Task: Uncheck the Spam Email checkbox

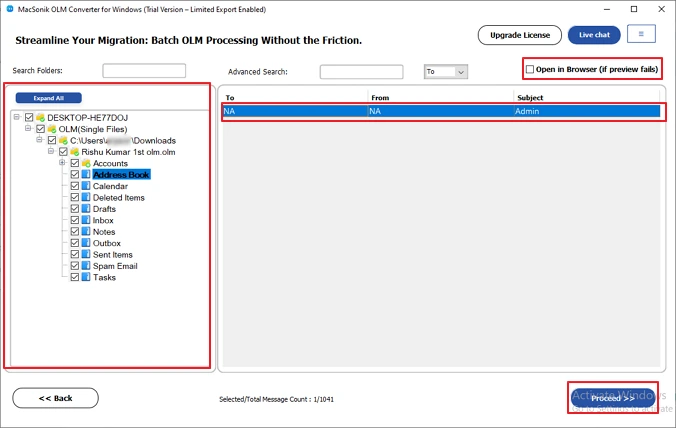Action: 75,266
